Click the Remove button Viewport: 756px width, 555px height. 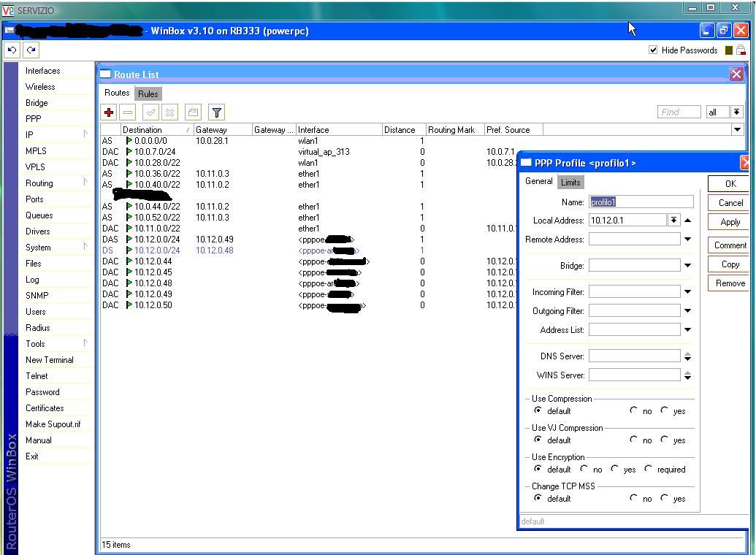click(x=729, y=283)
